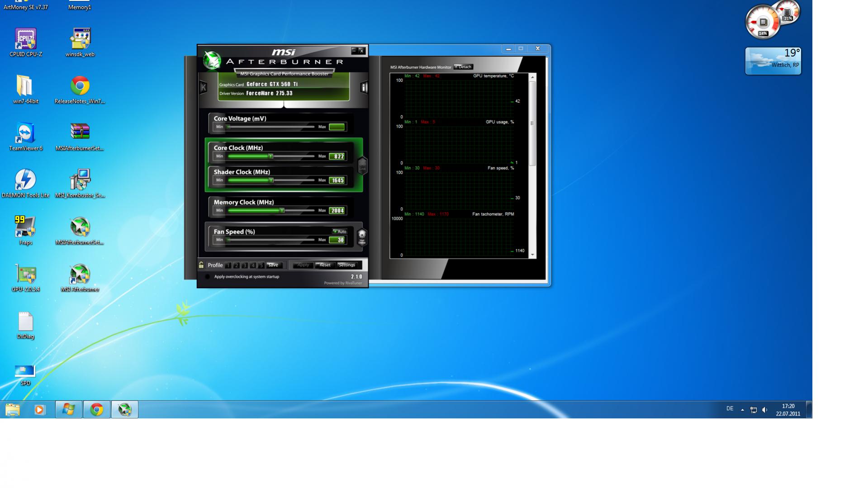This screenshot has width=868, height=488.
Task: Open Windows Media Player from the taskbar
Action: [40, 410]
